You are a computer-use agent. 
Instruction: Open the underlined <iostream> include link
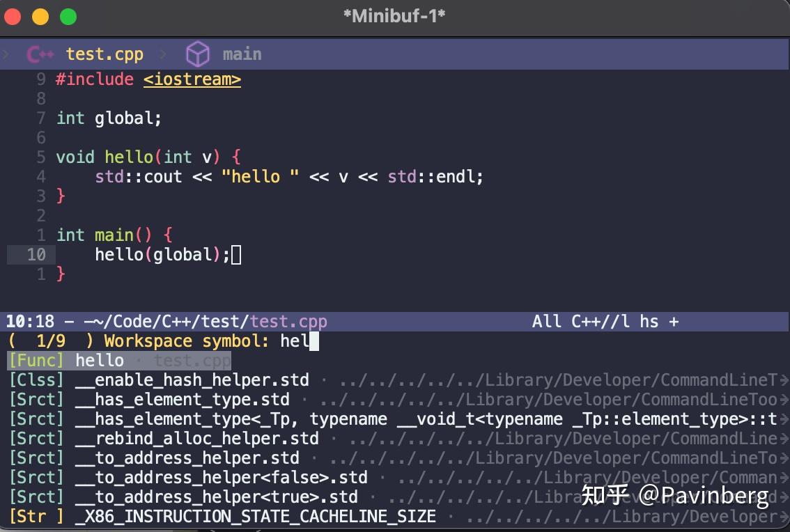click(x=191, y=79)
